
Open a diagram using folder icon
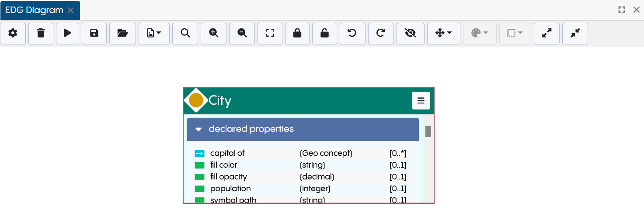tap(122, 34)
